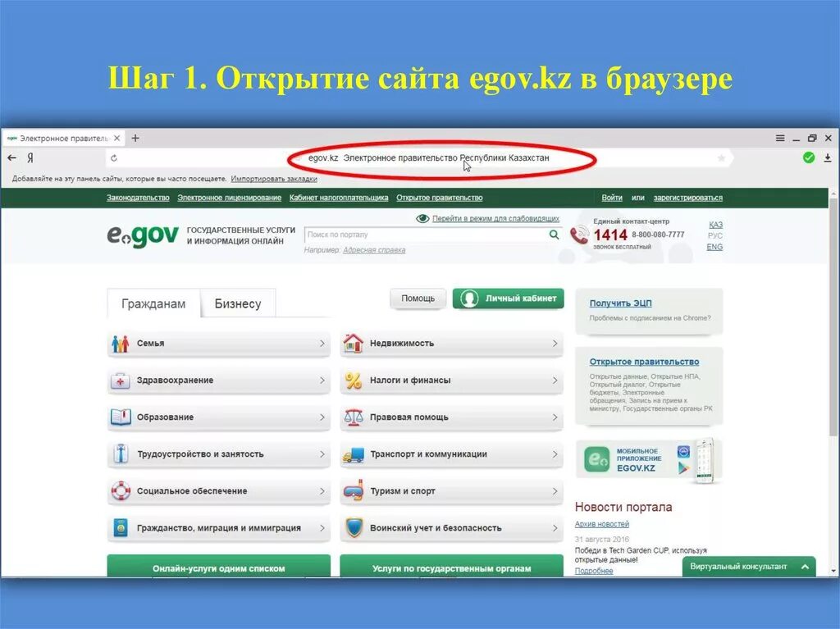Click the Образование book icon

pos(121,417)
